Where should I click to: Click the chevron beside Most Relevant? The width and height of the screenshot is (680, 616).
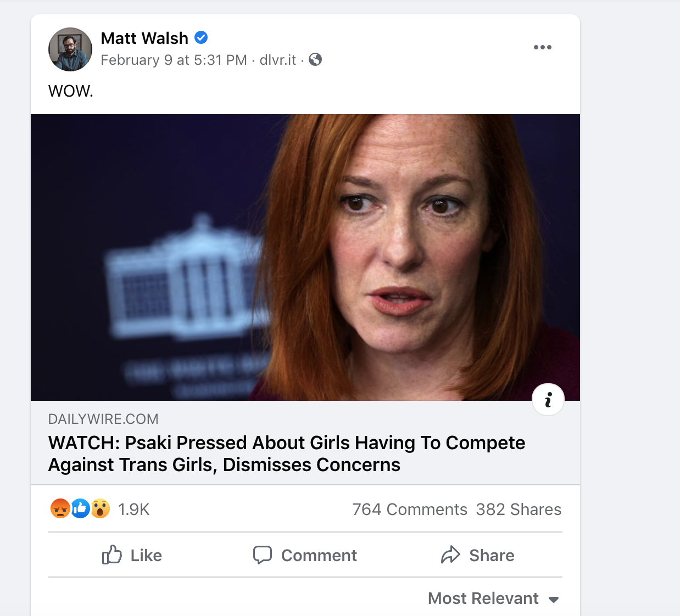554,600
